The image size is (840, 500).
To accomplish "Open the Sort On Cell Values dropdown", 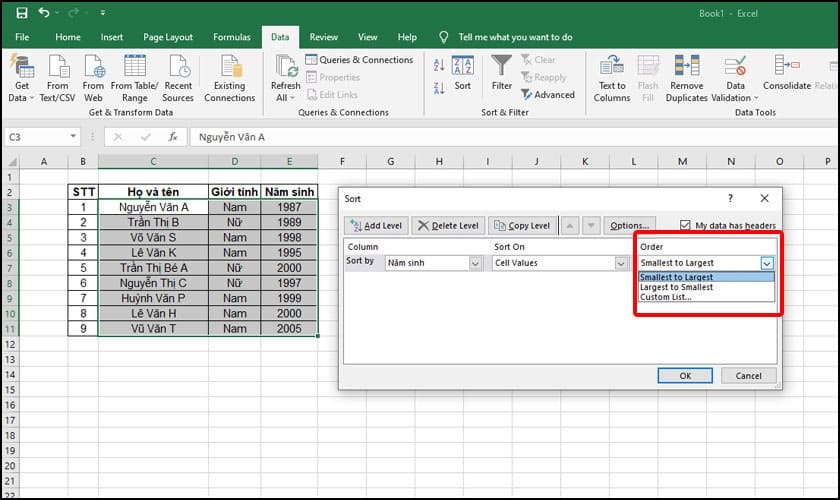I will coord(621,263).
